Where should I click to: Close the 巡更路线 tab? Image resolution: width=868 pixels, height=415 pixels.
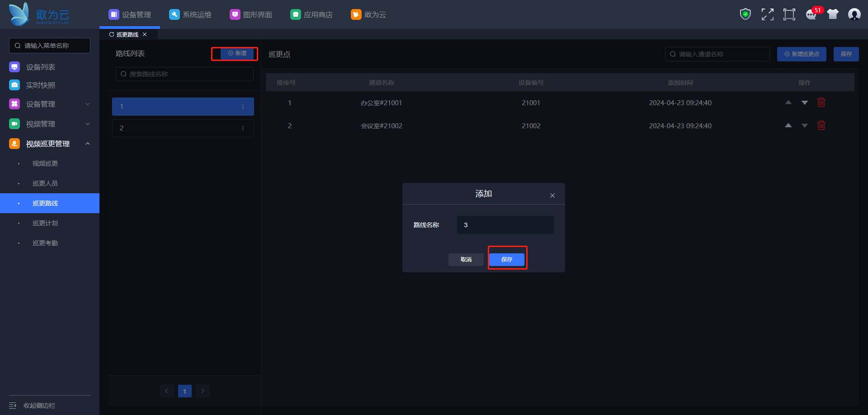(x=145, y=34)
